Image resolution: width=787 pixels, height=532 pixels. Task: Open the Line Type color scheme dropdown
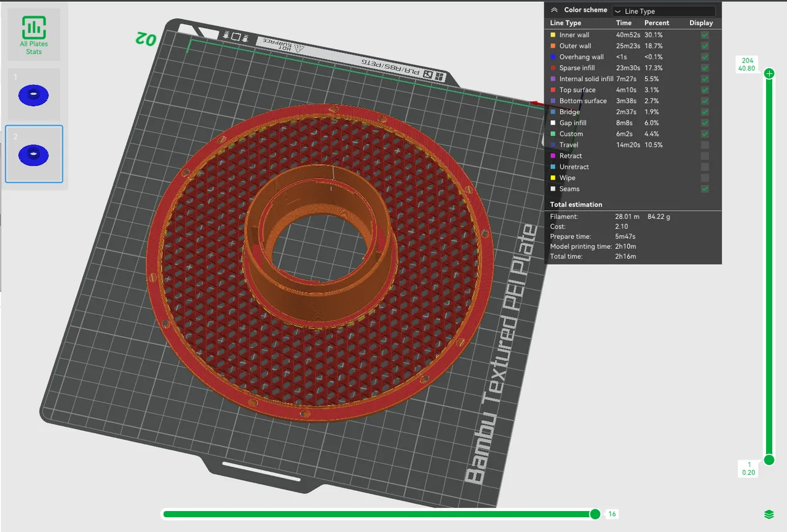click(663, 10)
